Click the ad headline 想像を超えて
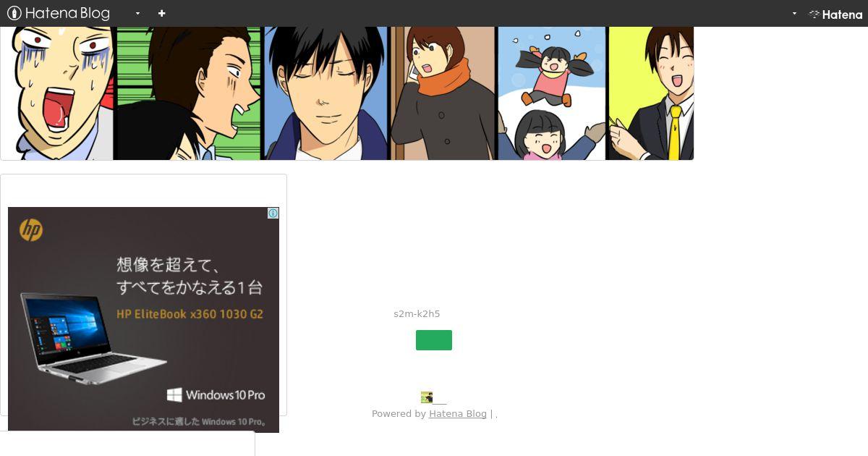Screen dimensions: 868x456 [168, 264]
